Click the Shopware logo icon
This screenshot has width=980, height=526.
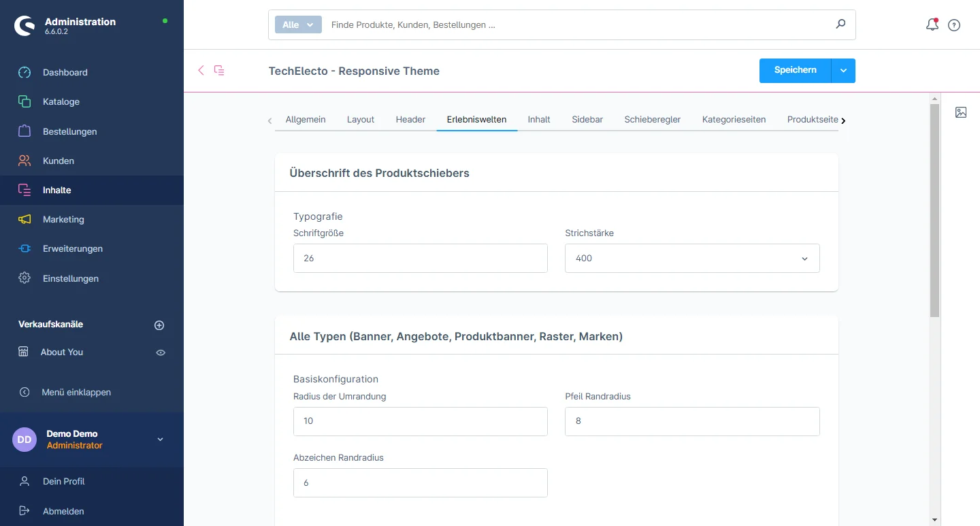coord(25,26)
